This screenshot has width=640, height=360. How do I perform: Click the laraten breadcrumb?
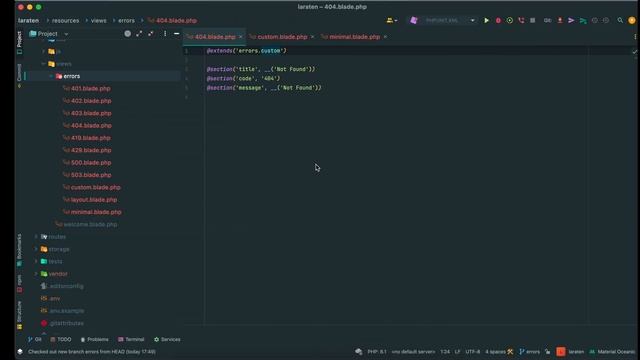coord(28,20)
